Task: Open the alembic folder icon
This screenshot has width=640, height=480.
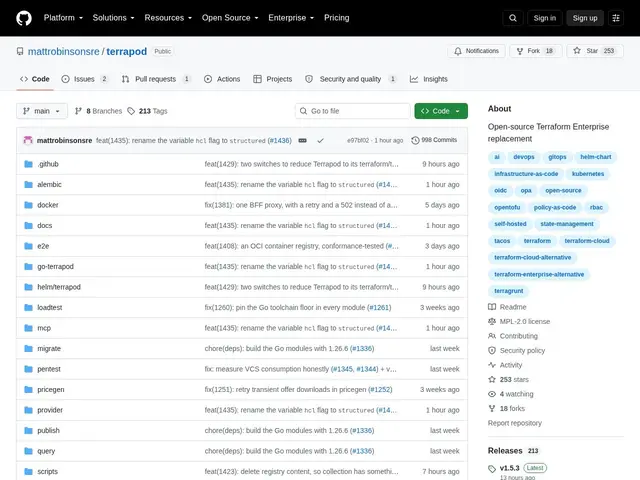Action: [28, 184]
